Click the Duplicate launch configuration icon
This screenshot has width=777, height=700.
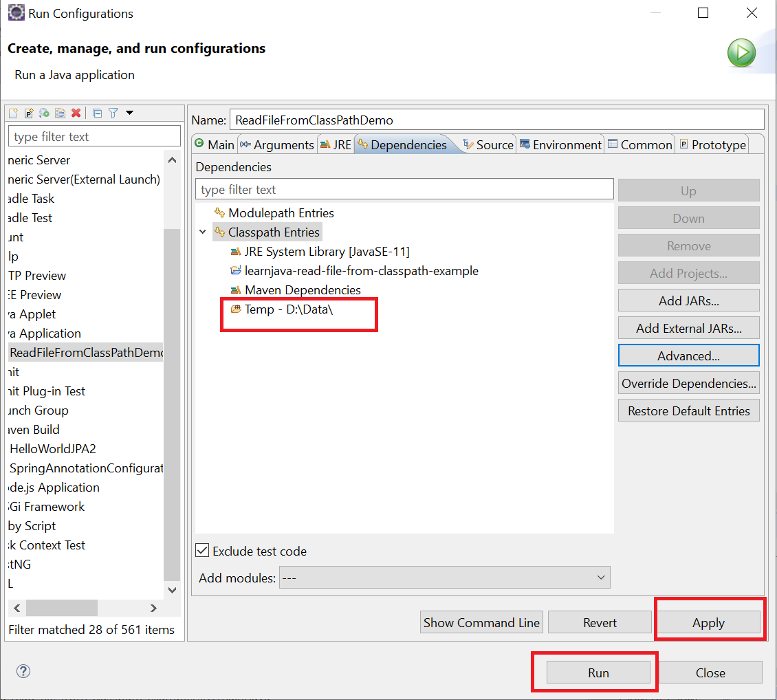[60, 113]
